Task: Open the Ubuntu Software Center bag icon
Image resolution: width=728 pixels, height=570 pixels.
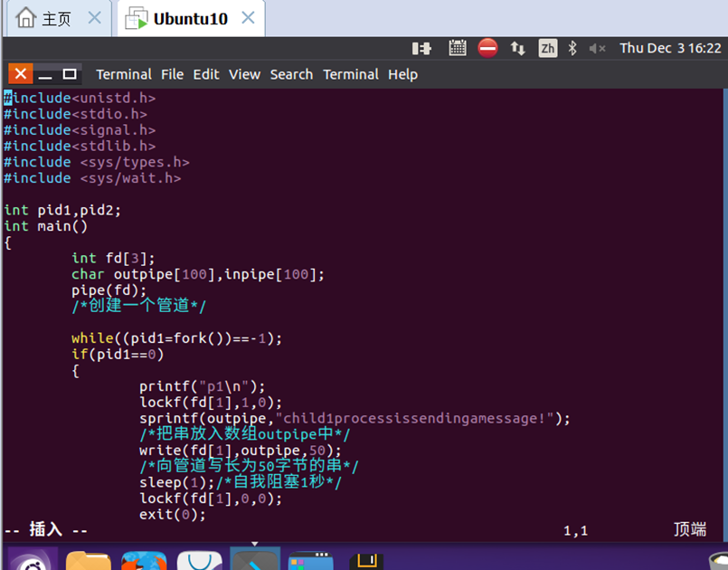Action: 200,560
